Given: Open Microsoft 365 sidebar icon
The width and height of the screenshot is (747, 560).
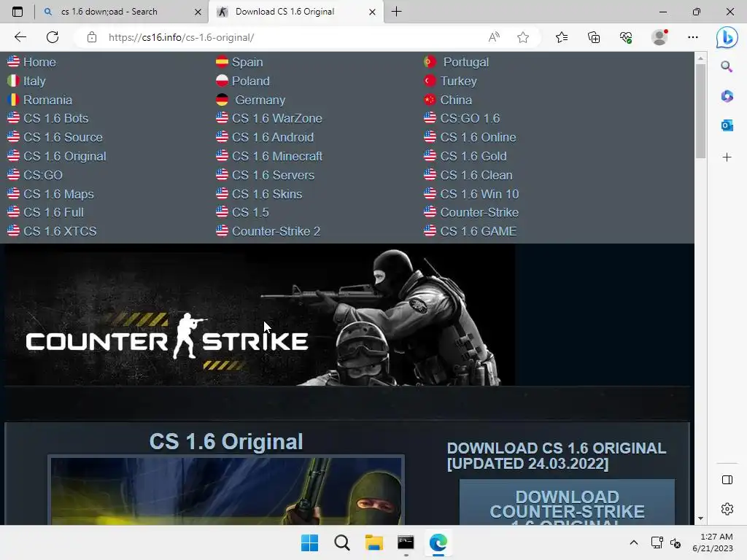Looking at the screenshot, I should point(727,96).
